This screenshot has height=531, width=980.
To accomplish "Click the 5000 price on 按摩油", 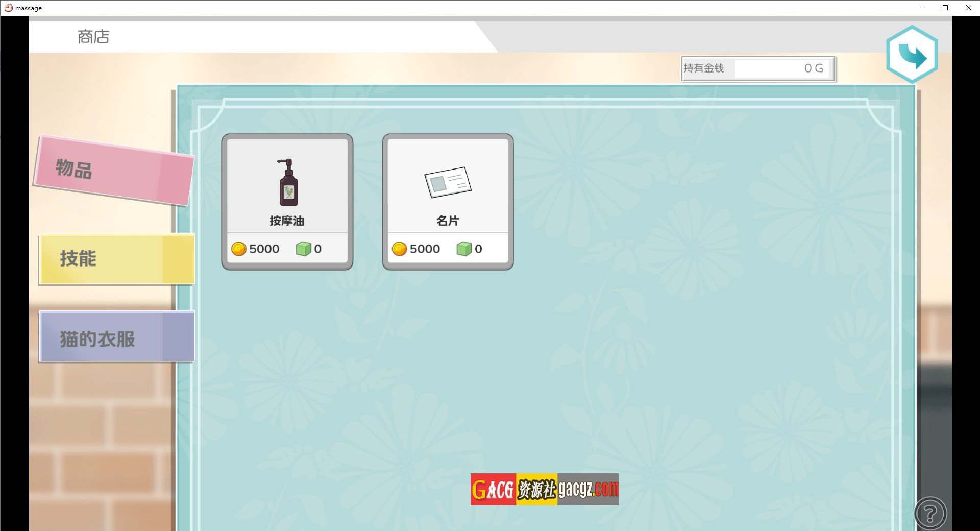I will pos(264,249).
